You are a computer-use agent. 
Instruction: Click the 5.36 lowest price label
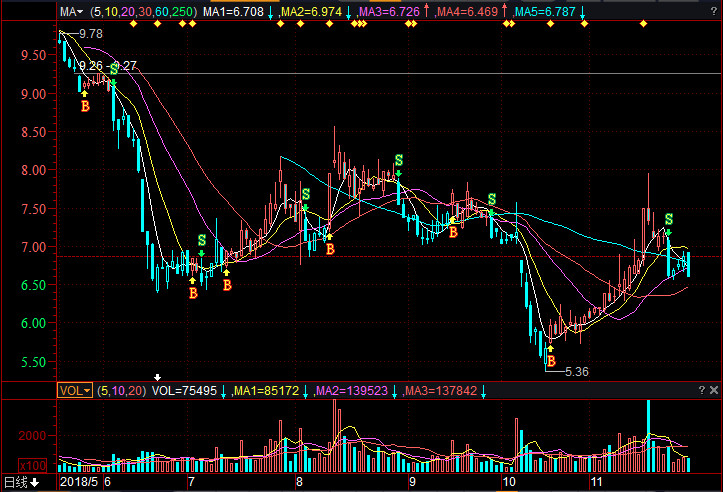(577, 371)
